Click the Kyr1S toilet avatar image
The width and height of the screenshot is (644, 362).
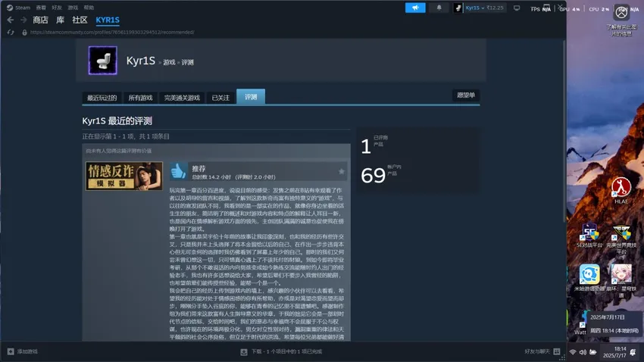pyautogui.click(x=102, y=61)
